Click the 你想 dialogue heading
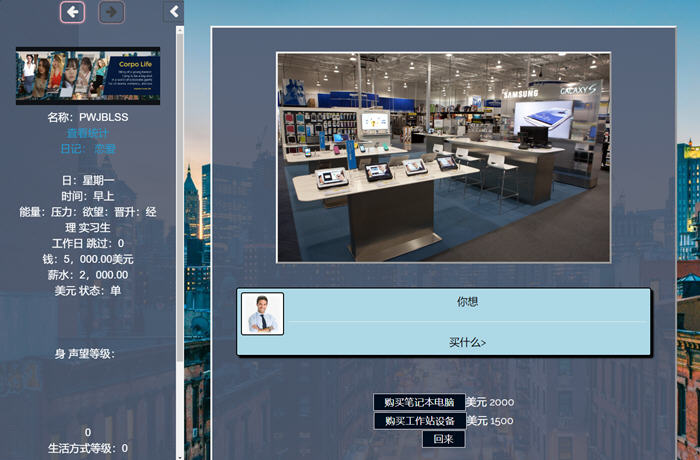The height and width of the screenshot is (460, 700). point(467,301)
